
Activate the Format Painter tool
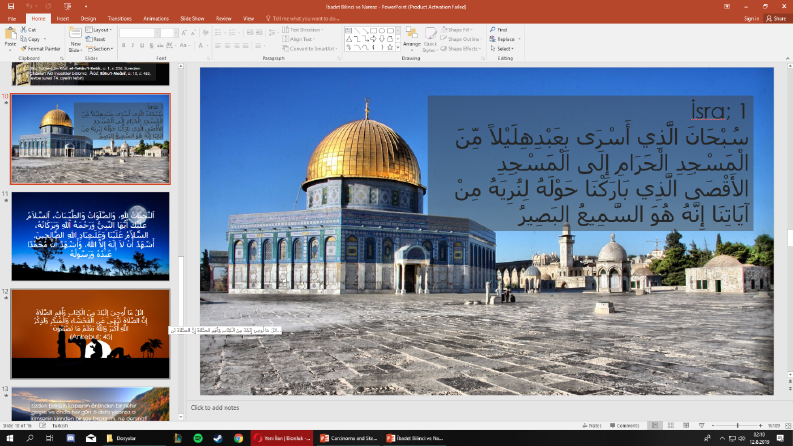coord(40,49)
